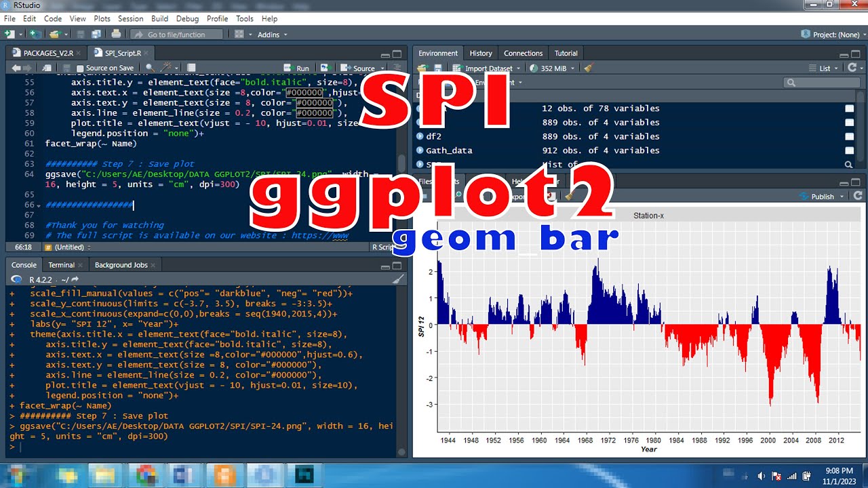
Task: Open the Plots menu
Action: pos(102,19)
